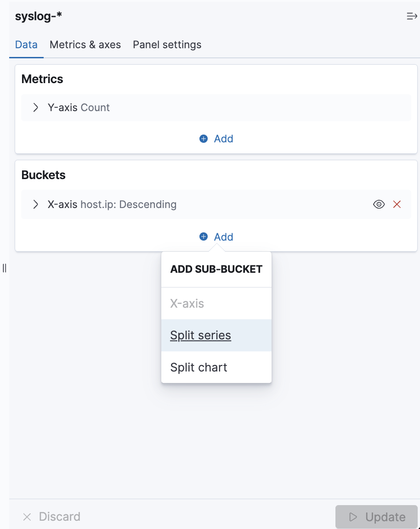Choose Split chart from sub-bucket menu

click(199, 367)
